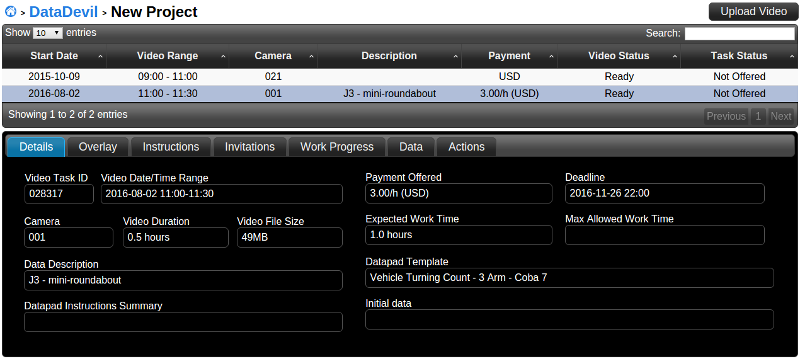Screen dimensions: 800x361
Task: Click the 09:00 - 11:00 video range cell
Action: pyautogui.click(x=167, y=77)
